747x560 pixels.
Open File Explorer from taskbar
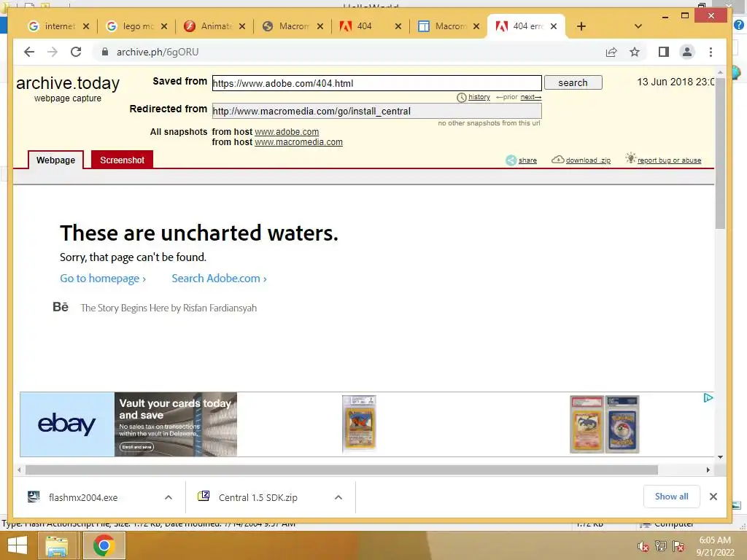pos(56,545)
